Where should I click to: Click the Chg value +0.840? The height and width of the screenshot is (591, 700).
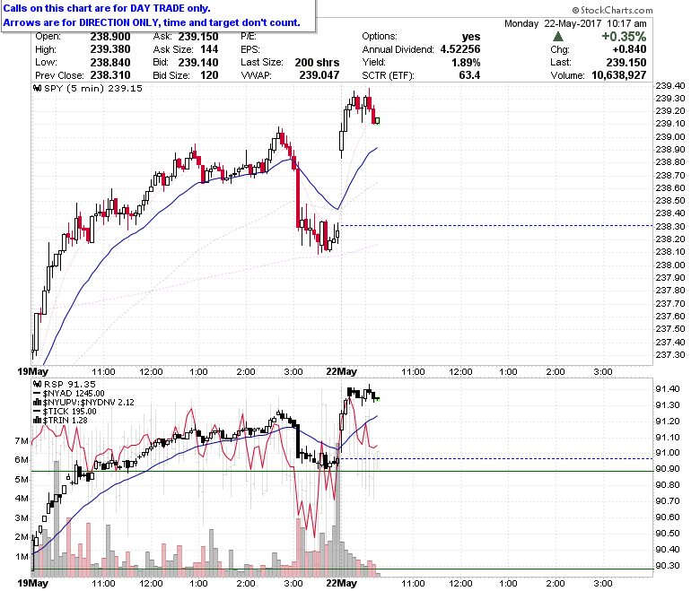tap(629, 49)
